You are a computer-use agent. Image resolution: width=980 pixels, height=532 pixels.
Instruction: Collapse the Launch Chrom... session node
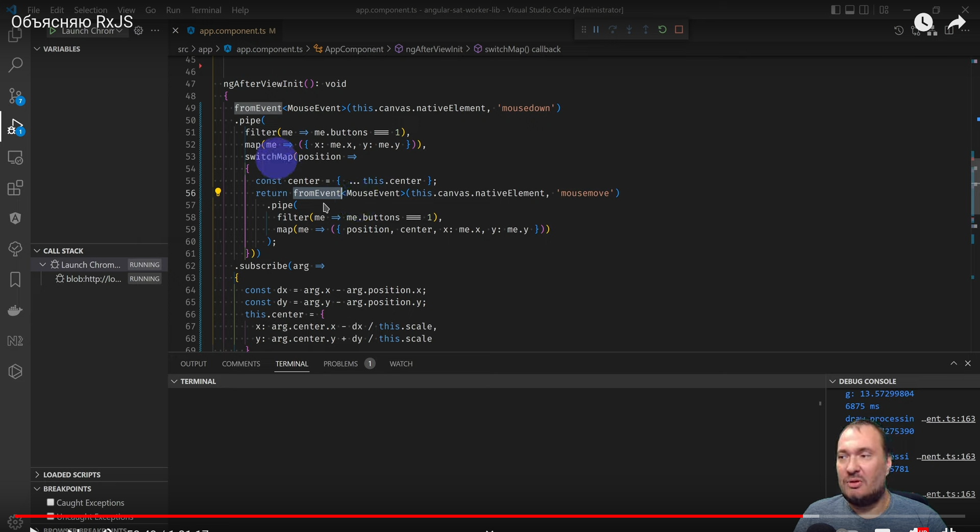(43, 264)
